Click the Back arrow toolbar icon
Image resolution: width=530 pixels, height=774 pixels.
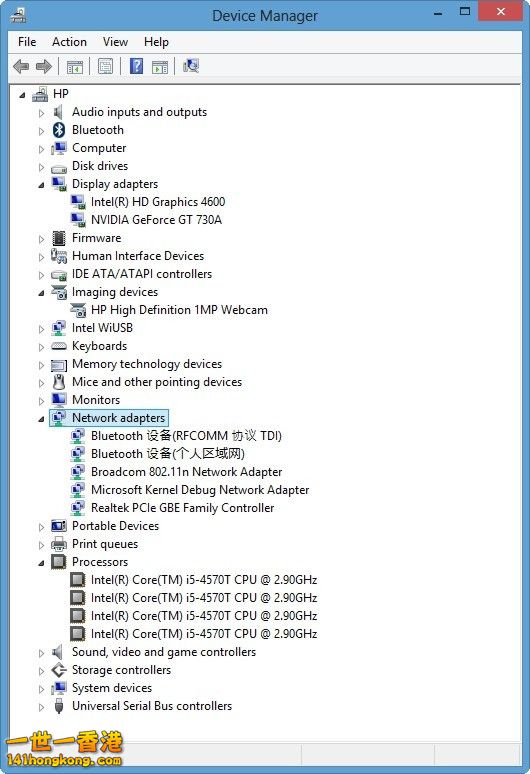pos(21,66)
